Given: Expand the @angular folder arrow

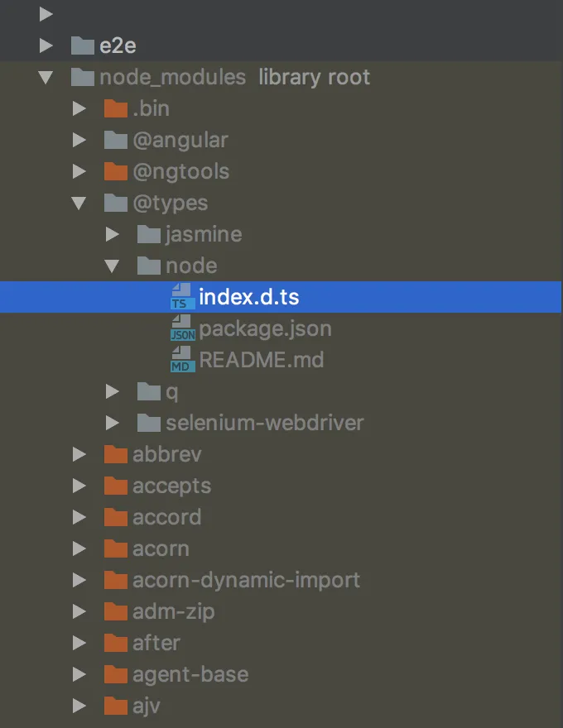Looking at the screenshot, I should (79, 140).
